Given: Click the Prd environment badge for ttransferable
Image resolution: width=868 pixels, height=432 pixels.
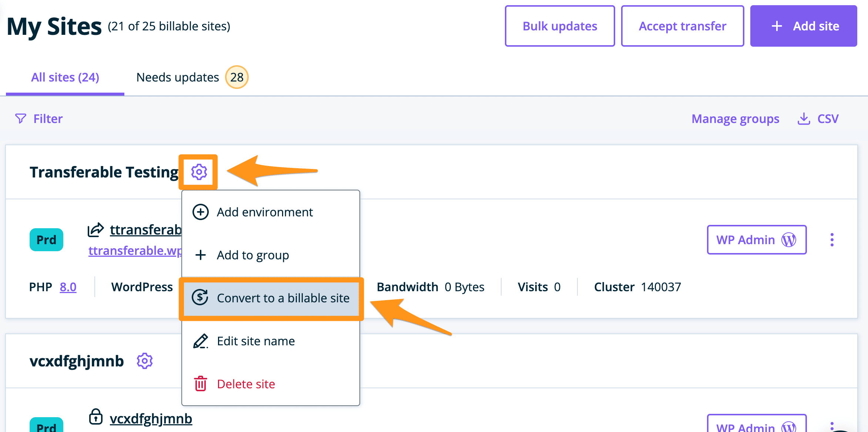Looking at the screenshot, I should tap(46, 240).
